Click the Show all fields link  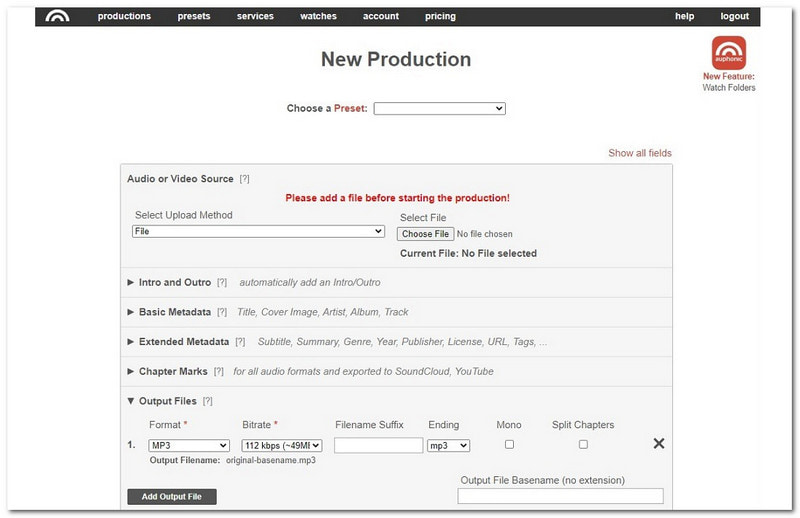[640, 153]
